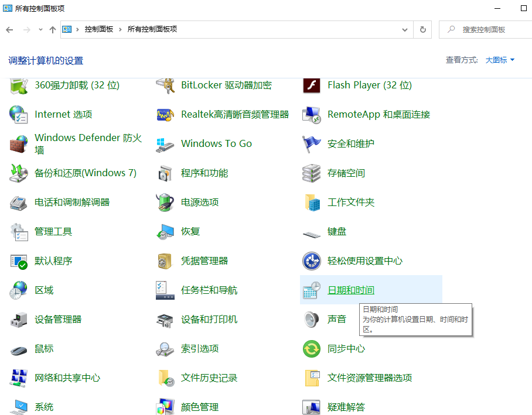Open 声音 settings
This screenshot has height=415, width=532.
click(x=337, y=319)
